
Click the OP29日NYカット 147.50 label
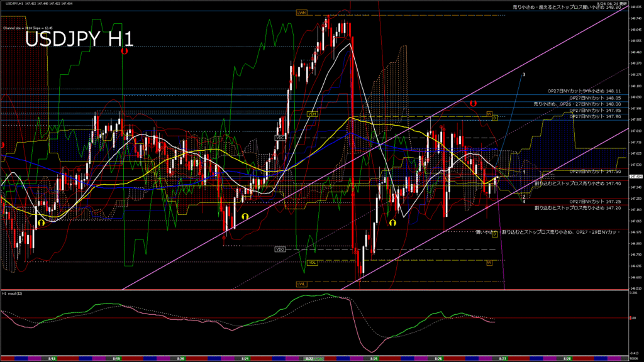point(595,171)
